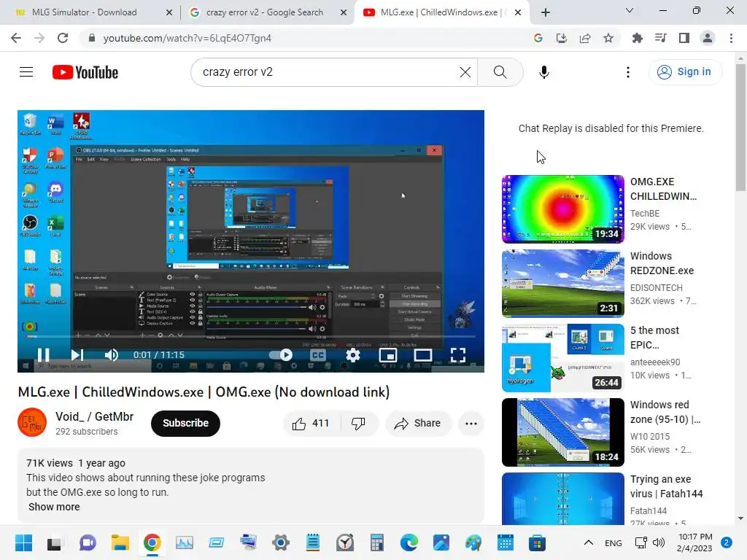
Task: Open the Chrome three-dot menu
Action: (x=731, y=38)
